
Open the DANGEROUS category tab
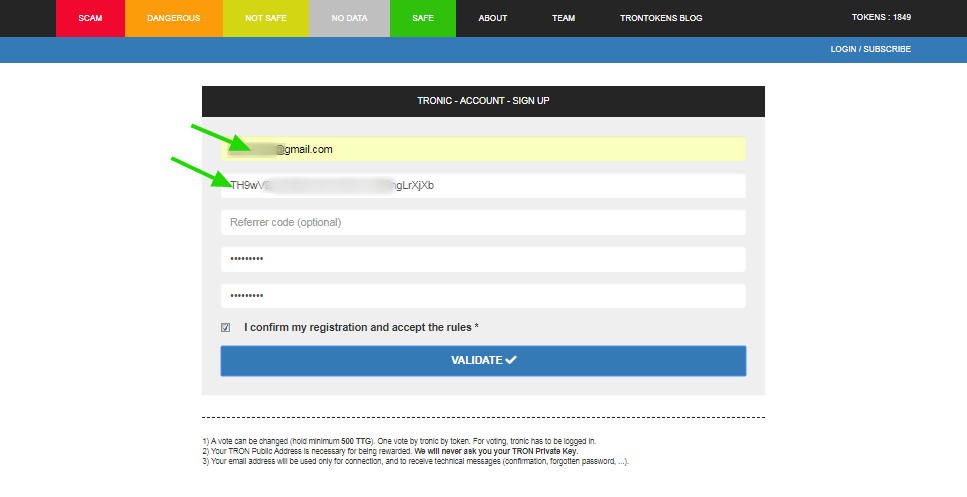click(x=174, y=18)
